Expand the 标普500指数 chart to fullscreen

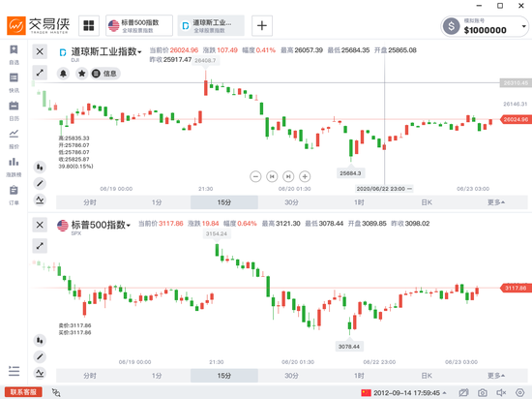(x=40, y=246)
